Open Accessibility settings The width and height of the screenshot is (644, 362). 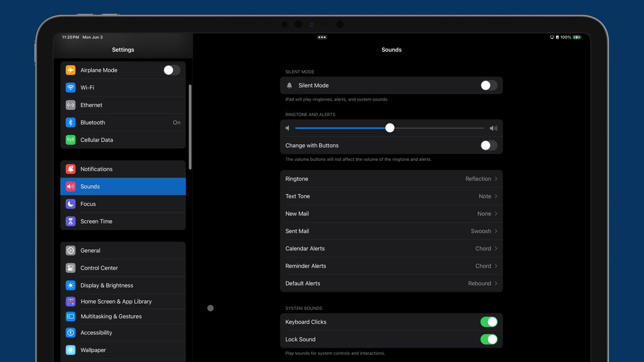pyautogui.click(x=123, y=333)
